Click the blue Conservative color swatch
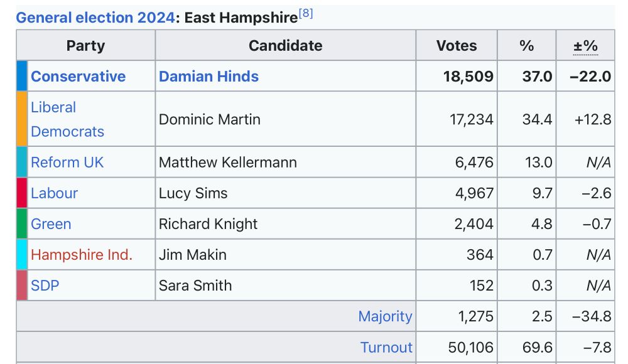This screenshot has height=364, width=628. pos(22,76)
